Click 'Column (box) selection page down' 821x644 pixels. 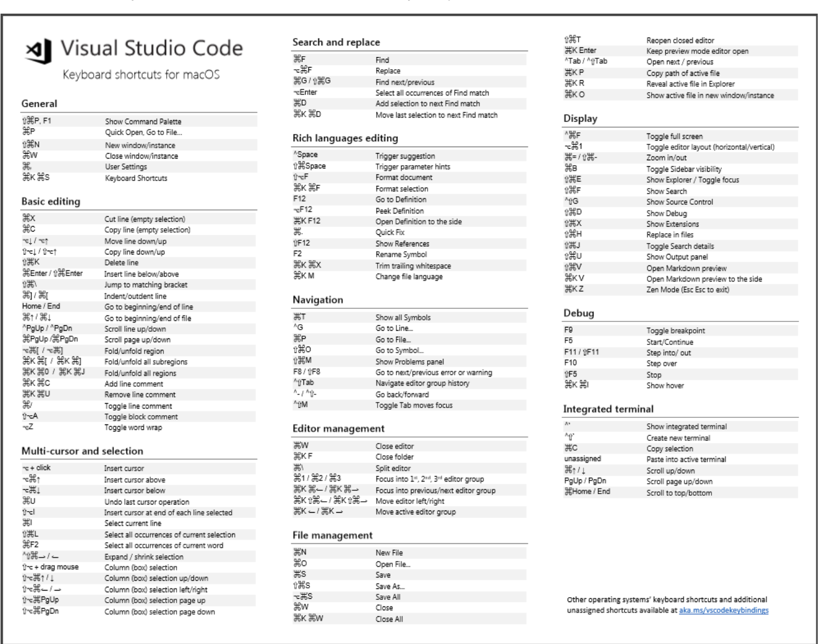click(160, 612)
